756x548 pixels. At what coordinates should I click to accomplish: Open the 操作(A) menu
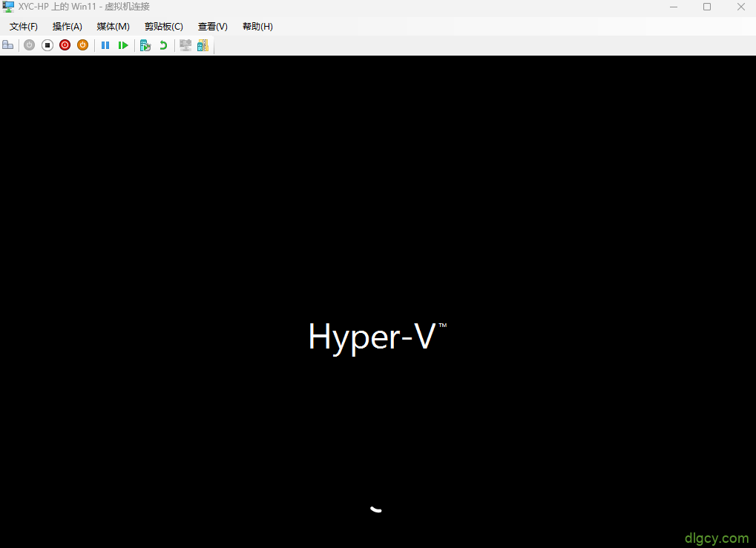pos(67,27)
